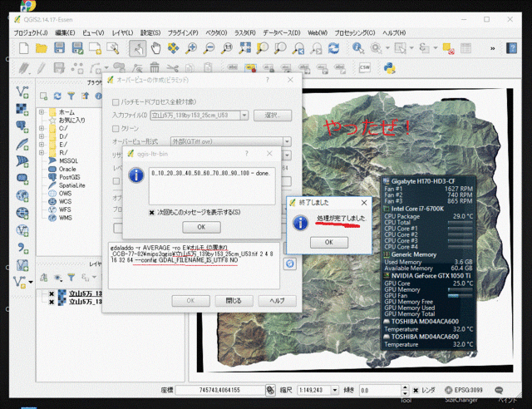Image resolution: width=532 pixels, height=409 pixels.
Task: Click the coordinate input field
Action: (219, 391)
